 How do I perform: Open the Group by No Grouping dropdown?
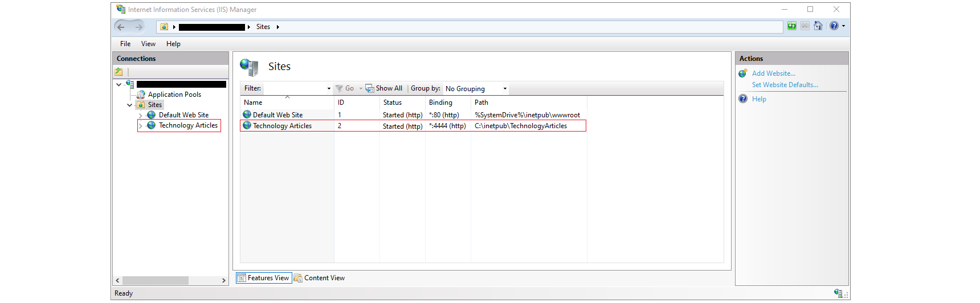click(x=476, y=88)
